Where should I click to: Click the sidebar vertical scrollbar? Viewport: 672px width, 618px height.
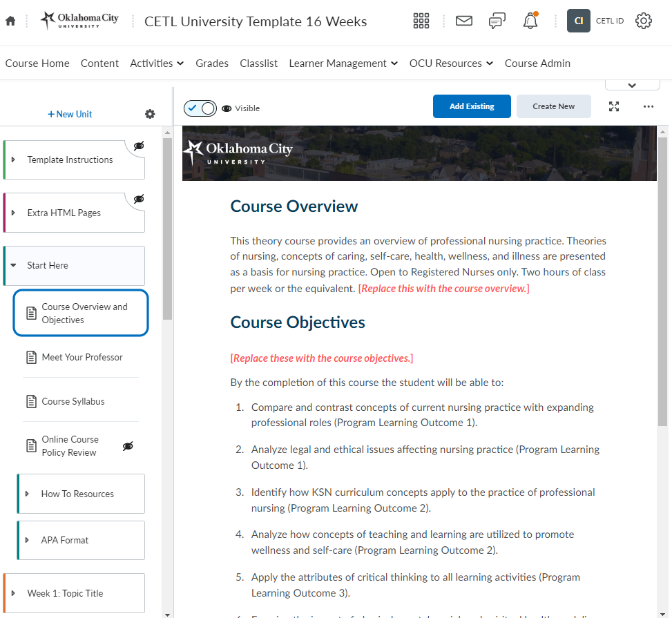[167, 228]
